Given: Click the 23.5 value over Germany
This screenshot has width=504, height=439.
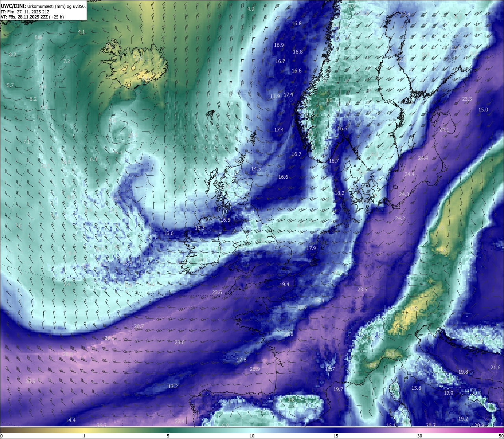Looking at the screenshot, I should point(362,289).
